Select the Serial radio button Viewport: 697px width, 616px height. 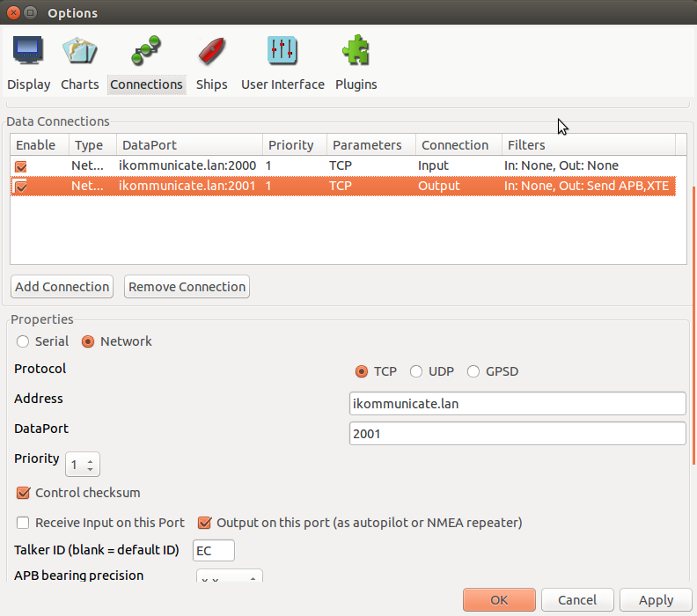pyautogui.click(x=24, y=341)
